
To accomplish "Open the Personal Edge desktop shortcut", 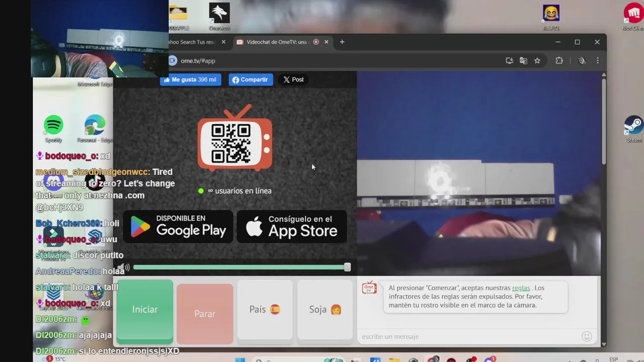I will pos(95,129).
